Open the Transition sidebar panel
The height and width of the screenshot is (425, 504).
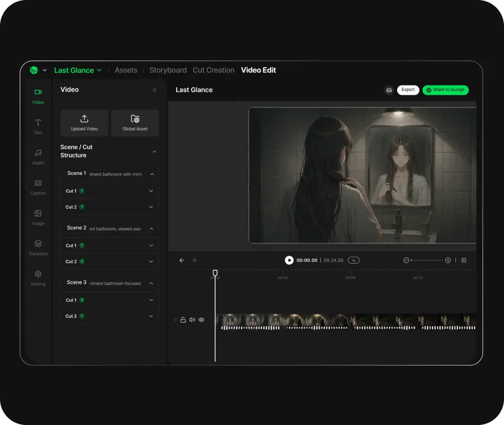click(38, 248)
